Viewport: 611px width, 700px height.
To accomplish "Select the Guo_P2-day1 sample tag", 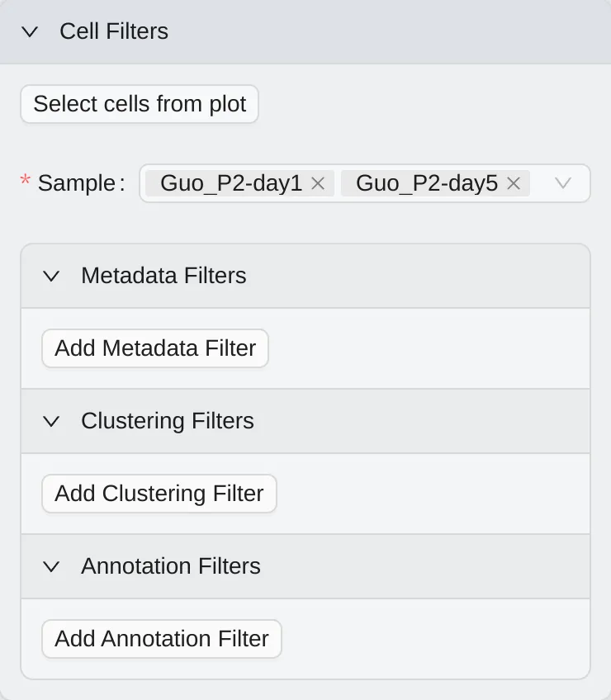I will (x=230, y=183).
